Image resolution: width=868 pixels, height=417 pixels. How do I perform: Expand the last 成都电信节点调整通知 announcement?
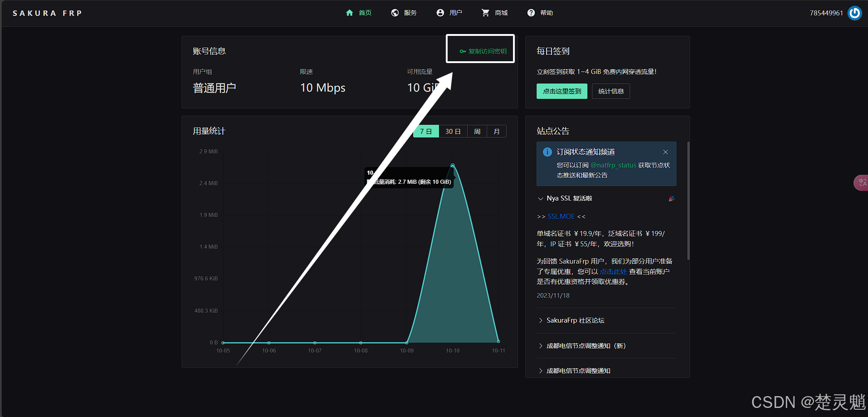click(607, 371)
